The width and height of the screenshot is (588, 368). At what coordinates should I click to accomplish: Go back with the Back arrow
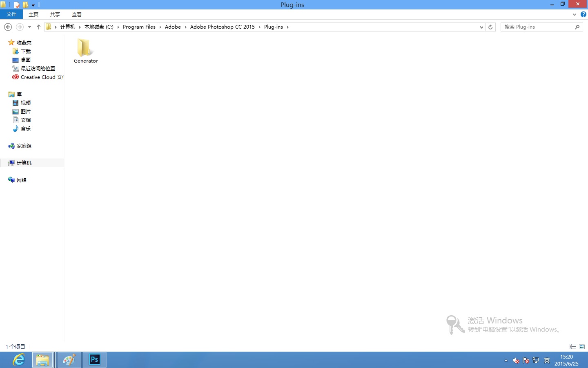click(8, 27)
